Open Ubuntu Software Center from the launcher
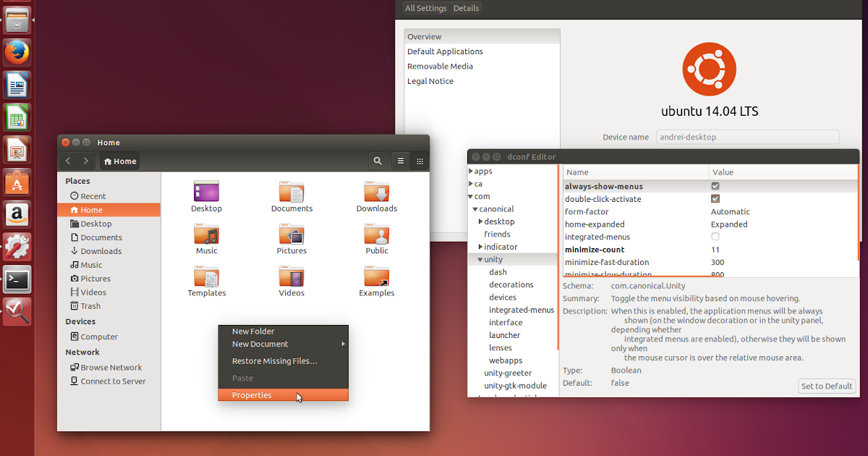Viewport: 868px width, 456px height. tap(17, 182)
